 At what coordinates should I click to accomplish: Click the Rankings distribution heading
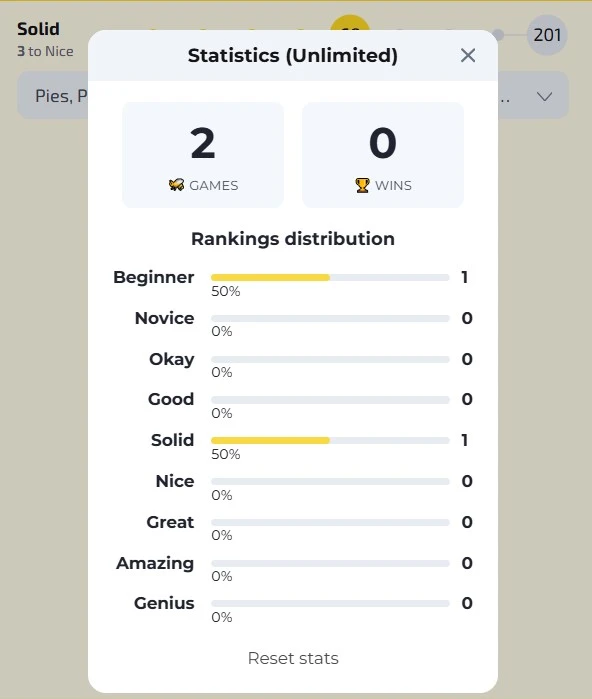coord(293,239)
